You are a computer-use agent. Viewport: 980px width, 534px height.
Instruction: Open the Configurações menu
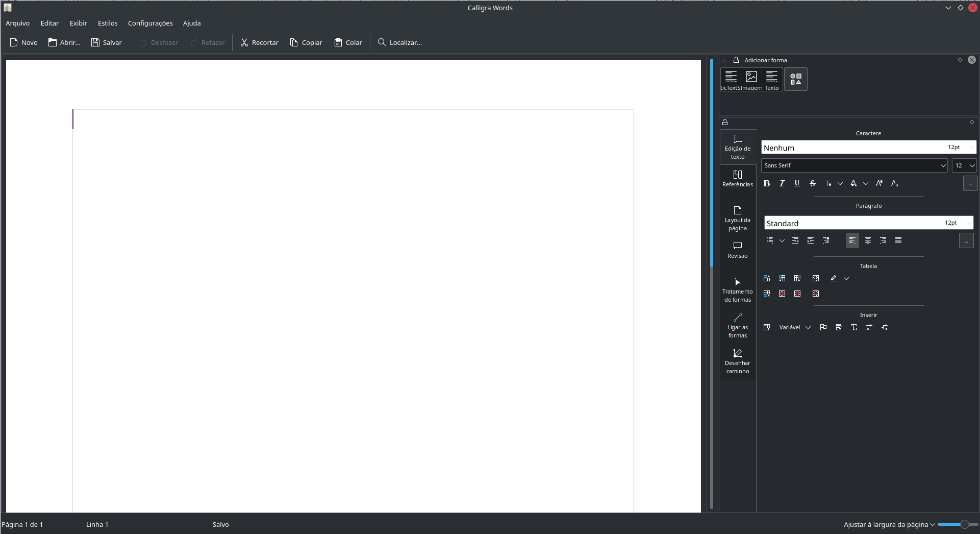point(150,23)
